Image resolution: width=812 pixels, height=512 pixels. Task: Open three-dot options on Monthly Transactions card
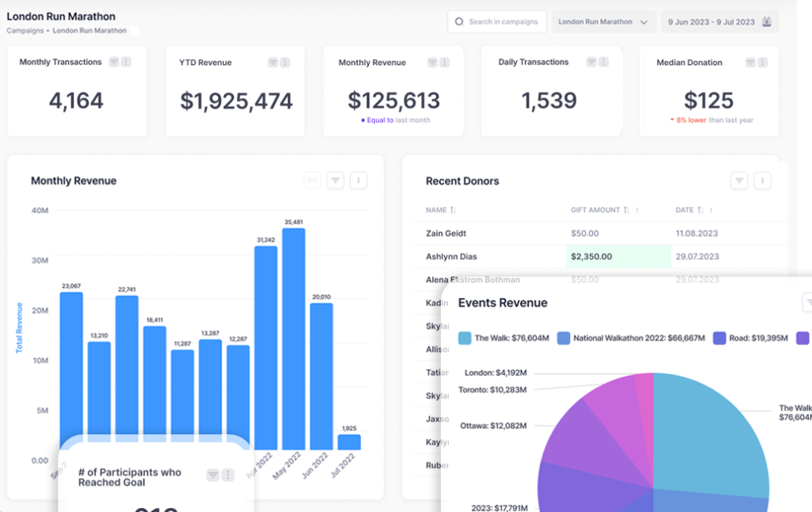click(x=128, y=61)
